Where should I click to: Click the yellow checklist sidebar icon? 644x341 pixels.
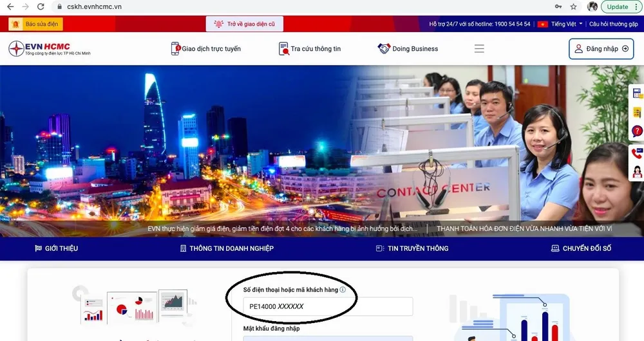pos(637,113)
